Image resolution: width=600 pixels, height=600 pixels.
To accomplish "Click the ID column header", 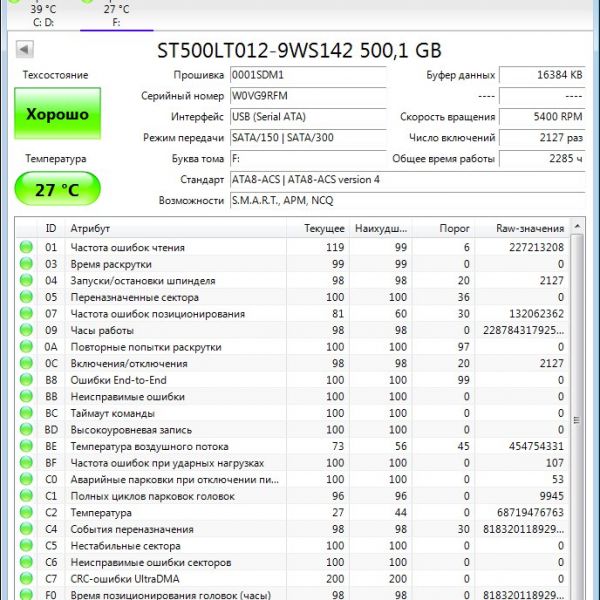I will tap(51, 228).
